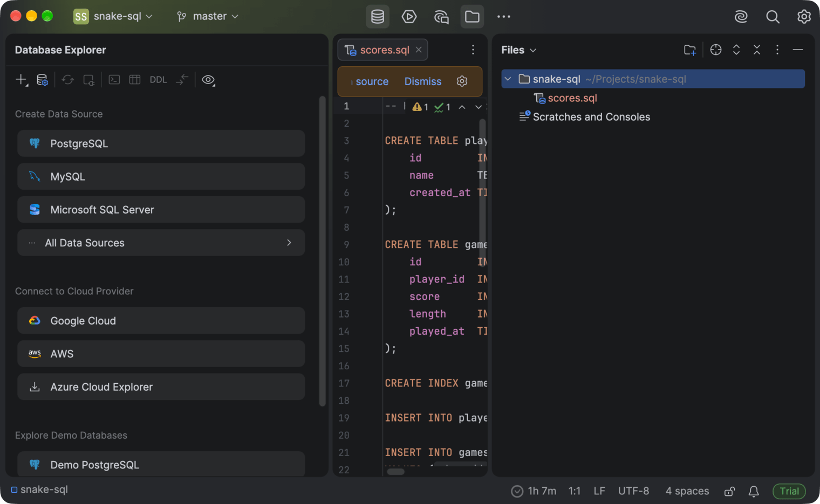
Task: Open the AI assistant spiral icon
Action: pyautogui.click(x=741, y=17)
